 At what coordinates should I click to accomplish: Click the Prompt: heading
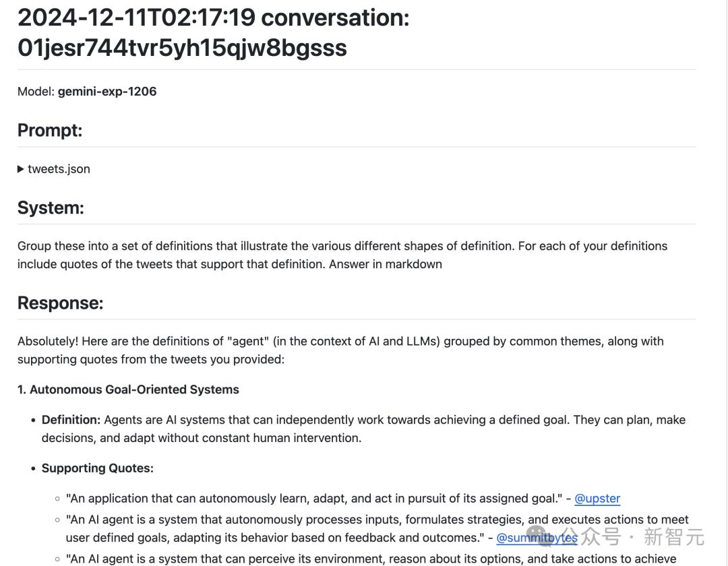pos(50,130)
